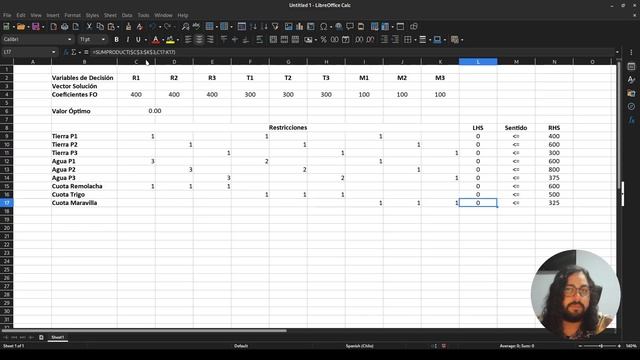The image size is (640, 360).
Task: Open the Name Box dropdown arrow
Action: click(53, 52)
